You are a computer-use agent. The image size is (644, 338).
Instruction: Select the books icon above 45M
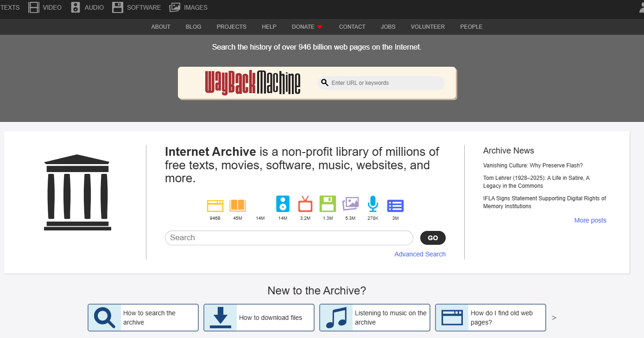click(238, 204)
